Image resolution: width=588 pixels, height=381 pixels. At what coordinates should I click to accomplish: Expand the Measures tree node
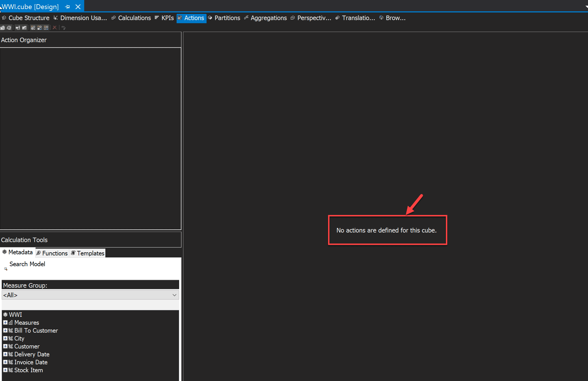tap(5, 322)
